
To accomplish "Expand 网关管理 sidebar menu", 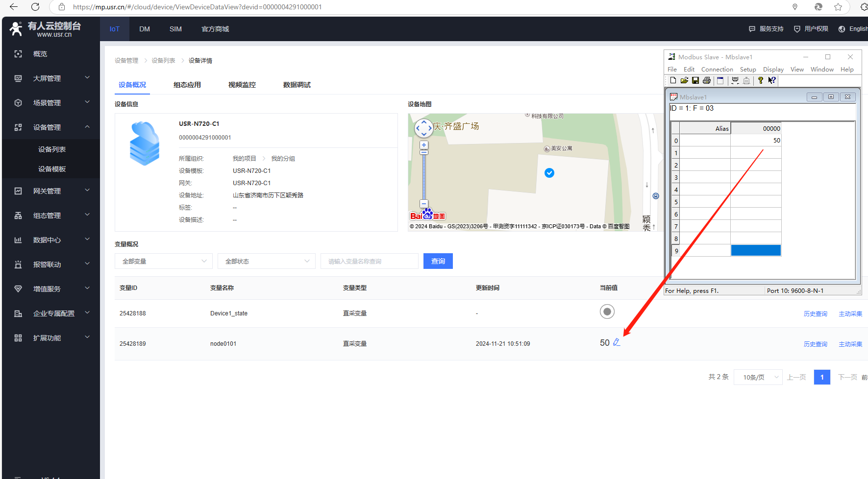I will [x=51, y=191].
